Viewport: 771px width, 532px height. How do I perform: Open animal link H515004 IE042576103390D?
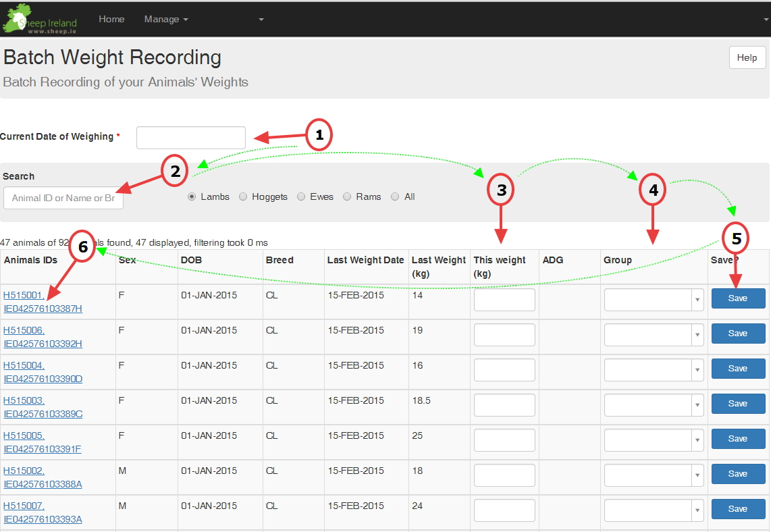(43, 372)
